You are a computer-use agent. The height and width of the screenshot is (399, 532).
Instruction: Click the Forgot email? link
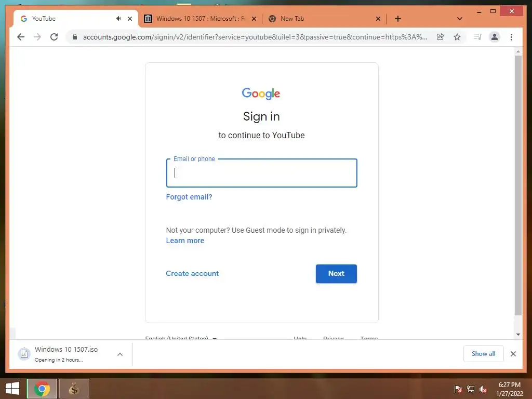pyautogui.click(x=189, y=197)
